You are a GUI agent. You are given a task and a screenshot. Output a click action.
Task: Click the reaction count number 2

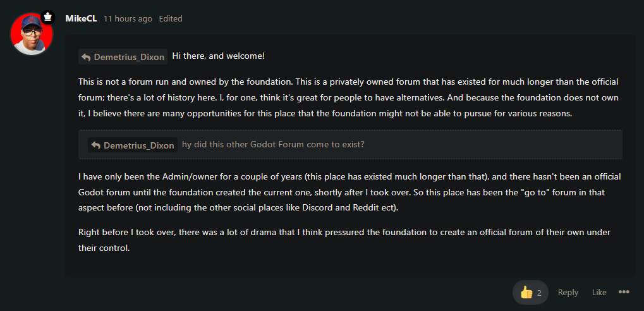(539, 293)
